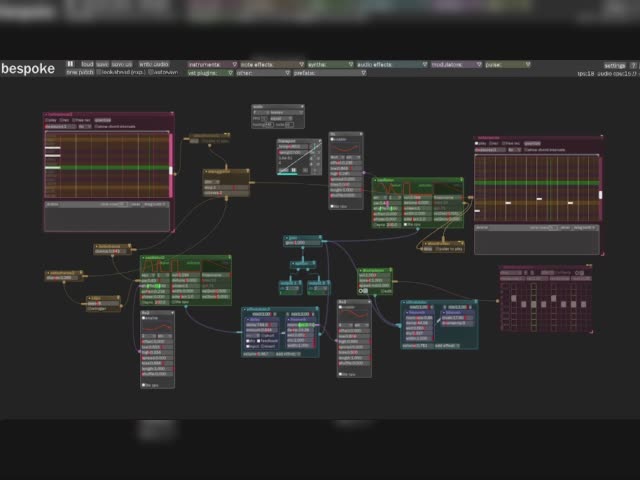Open the note effects dropdown

[272, 64]
